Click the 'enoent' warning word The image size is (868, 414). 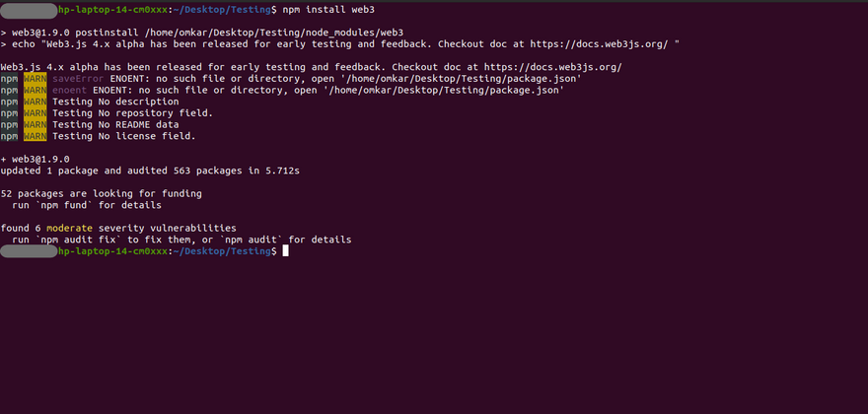71,90
